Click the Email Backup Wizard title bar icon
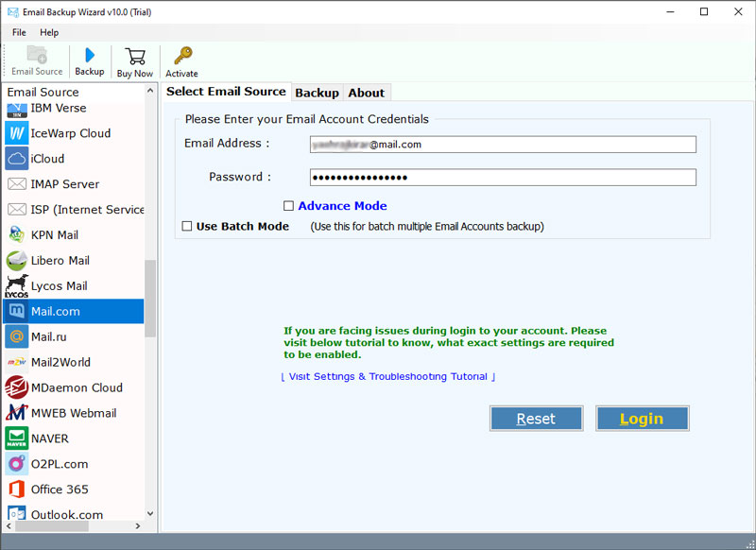Image resolution: width=756 pixels, height=550 pixels. tap(13, 11)
